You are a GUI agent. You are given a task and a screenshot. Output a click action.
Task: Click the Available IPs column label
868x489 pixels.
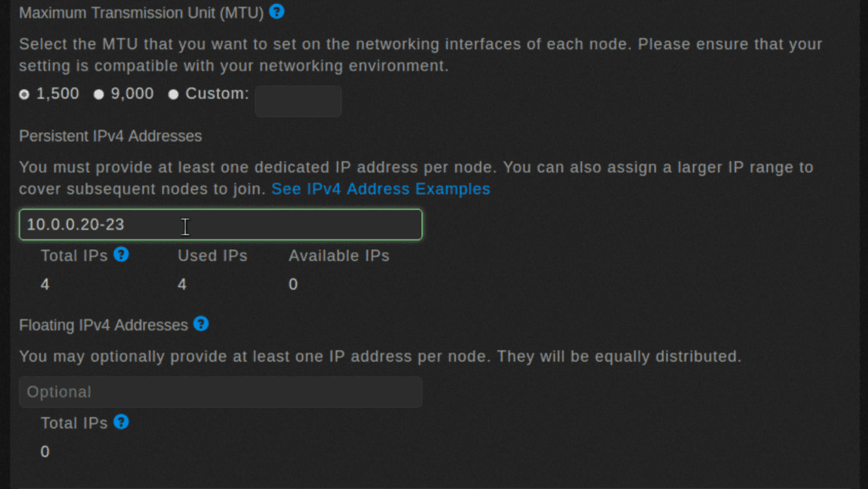339,256
